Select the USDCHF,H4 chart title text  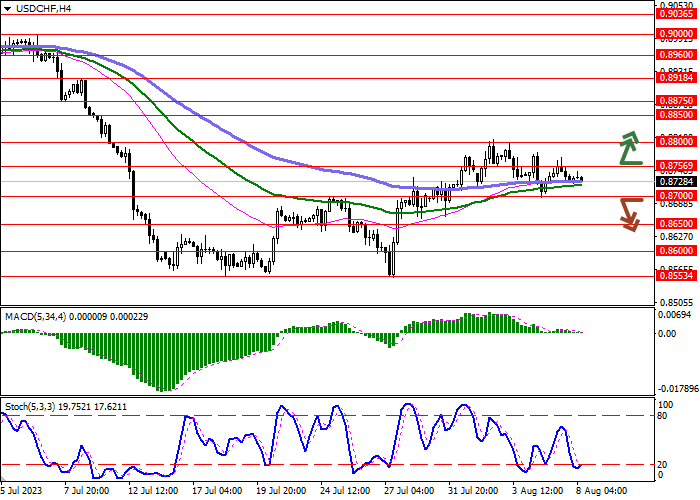pos(43,8)
